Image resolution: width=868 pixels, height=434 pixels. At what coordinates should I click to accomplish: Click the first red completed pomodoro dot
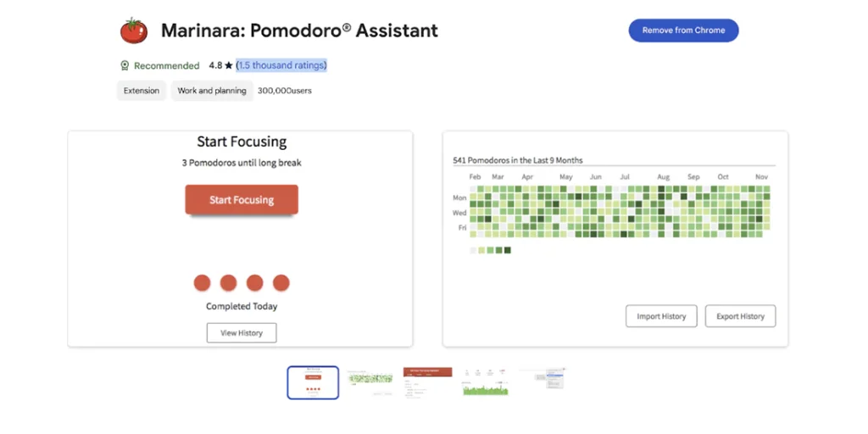202,283
